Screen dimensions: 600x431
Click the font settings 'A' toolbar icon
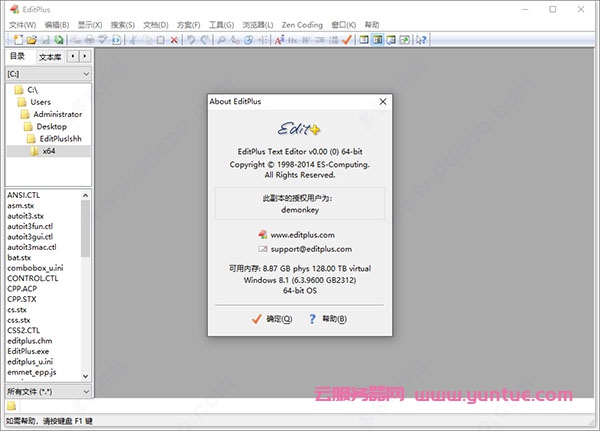[x=280, y=39]
